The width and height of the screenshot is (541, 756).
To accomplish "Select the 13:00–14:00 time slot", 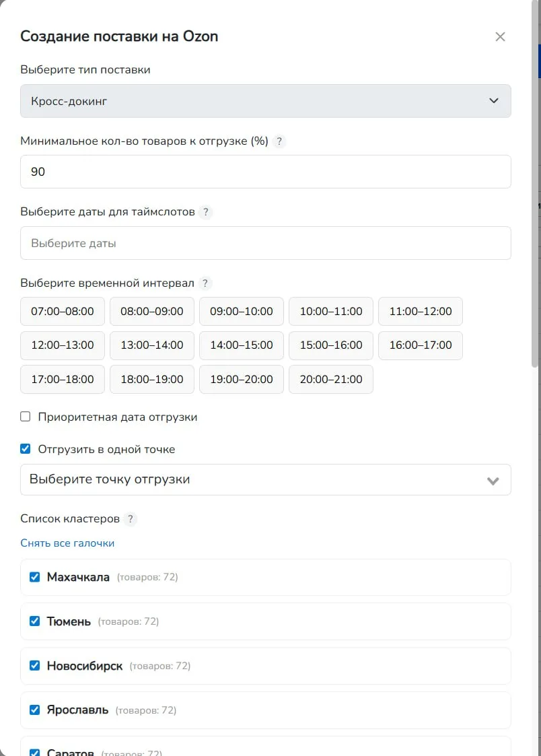I will 152,345.
